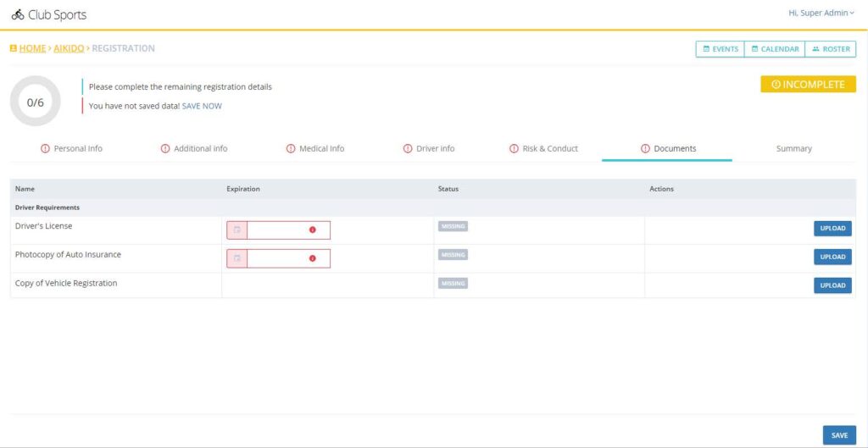The image size is (868, 448).
Task: Click the Status column header
Action: coord(448,189)
